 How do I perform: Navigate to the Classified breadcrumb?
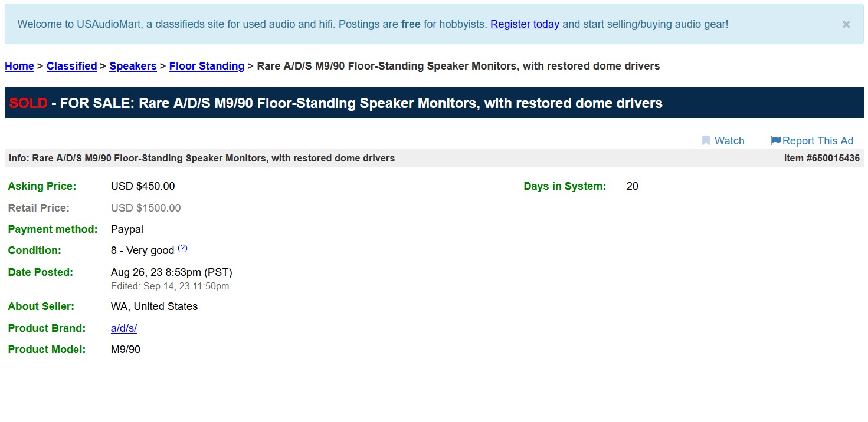[71, 66]
